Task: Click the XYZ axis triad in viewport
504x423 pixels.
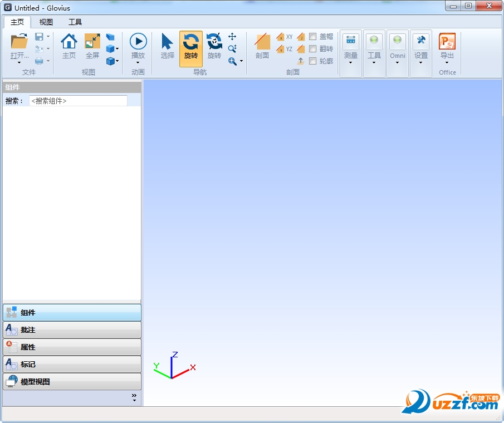Action: (174, 365)
